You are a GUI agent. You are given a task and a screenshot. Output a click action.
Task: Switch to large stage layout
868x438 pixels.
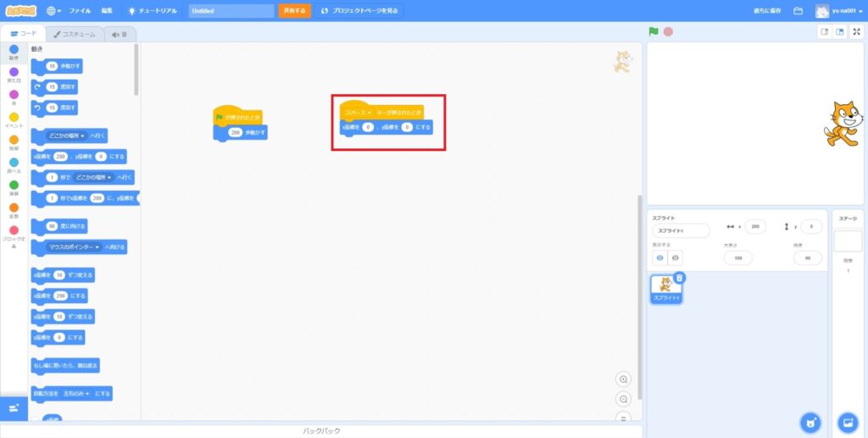[840, 31]
